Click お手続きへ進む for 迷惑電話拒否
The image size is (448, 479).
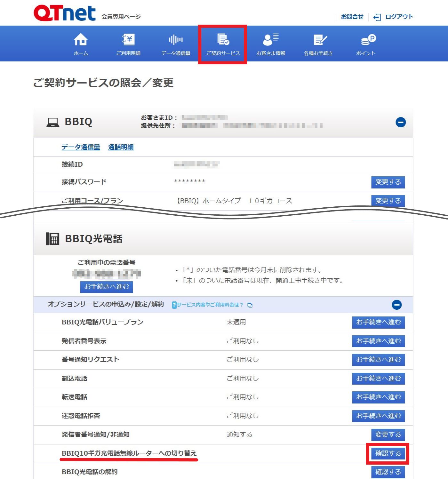[x=379, y=416]
